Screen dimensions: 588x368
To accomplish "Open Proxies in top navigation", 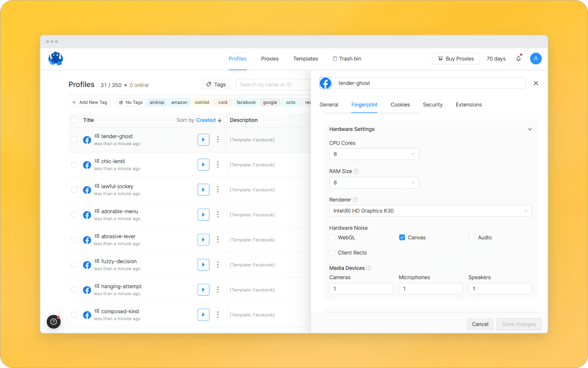I will [x=270, y=58].
